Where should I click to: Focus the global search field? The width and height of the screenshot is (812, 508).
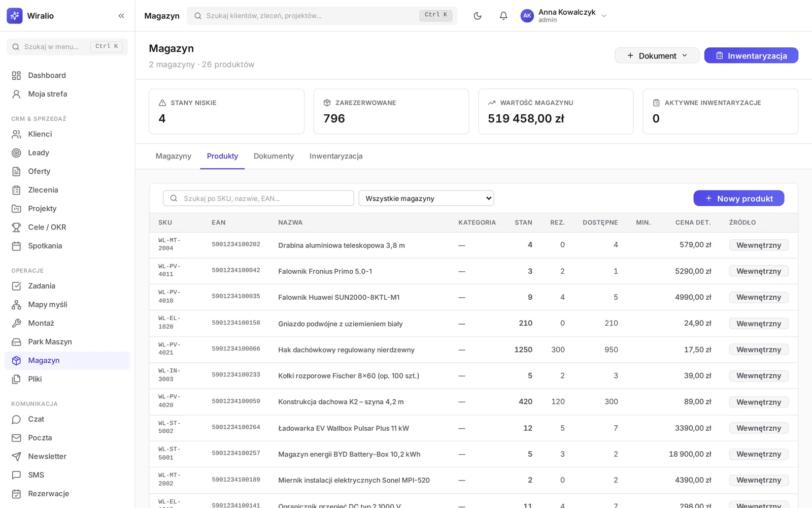(322, 16)
